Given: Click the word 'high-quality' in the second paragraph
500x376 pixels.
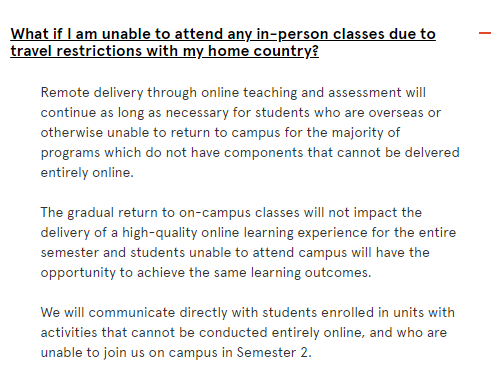Looking at the screenshot, I should [x=160, y=233].
